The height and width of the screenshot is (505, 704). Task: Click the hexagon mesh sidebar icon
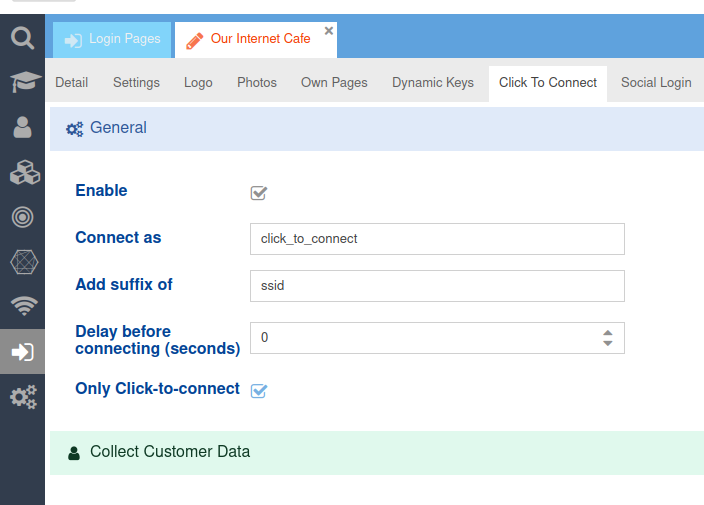point(22,262)
